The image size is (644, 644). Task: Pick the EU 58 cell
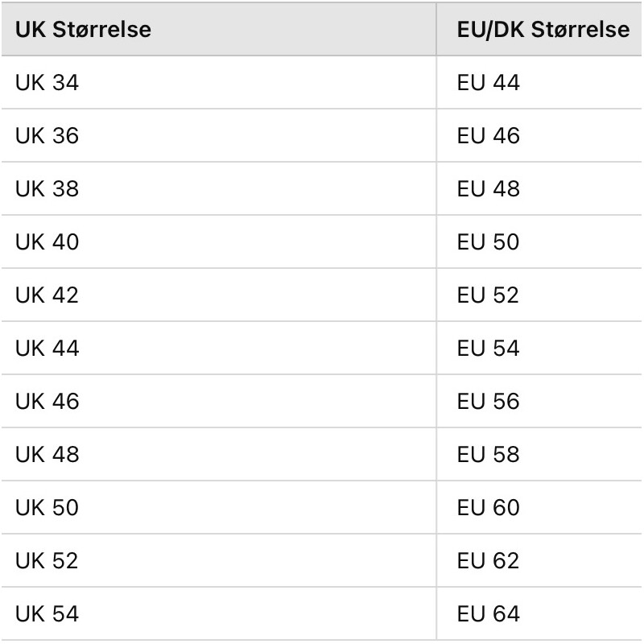(x=539, y=454)
